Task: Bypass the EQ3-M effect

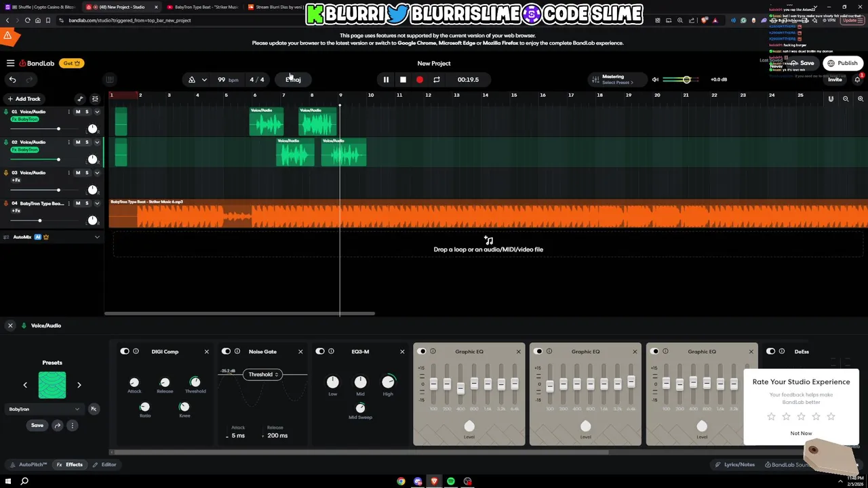Action: tap(320, 352)
